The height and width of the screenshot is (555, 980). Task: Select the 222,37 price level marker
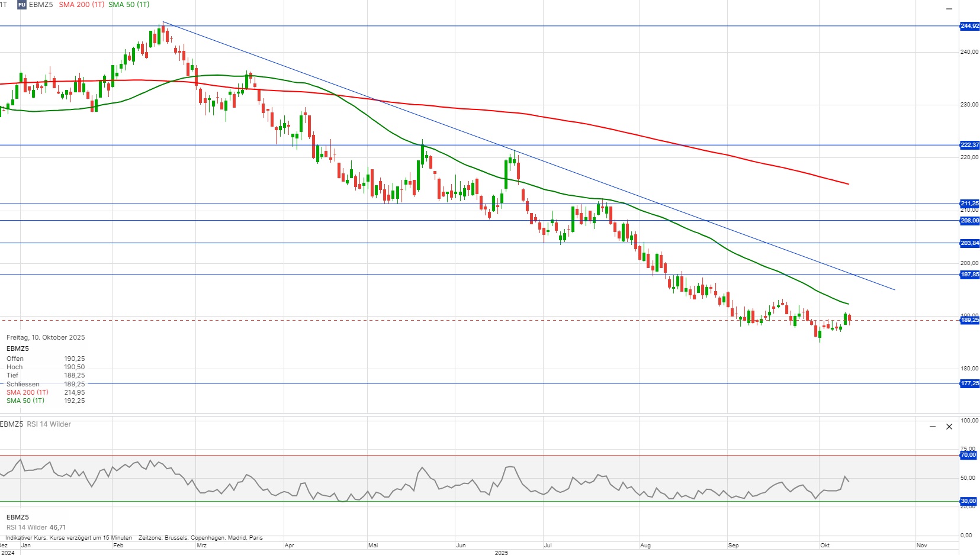tap(969, 145)
